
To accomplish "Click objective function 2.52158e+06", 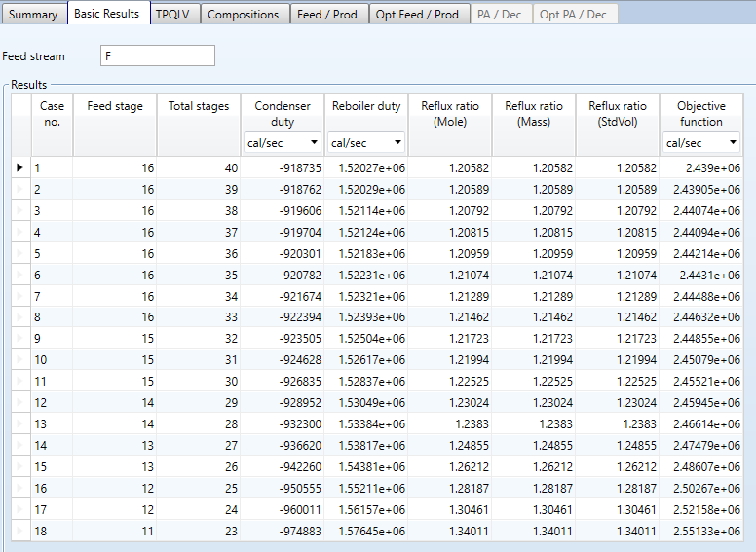I will 701,509.
